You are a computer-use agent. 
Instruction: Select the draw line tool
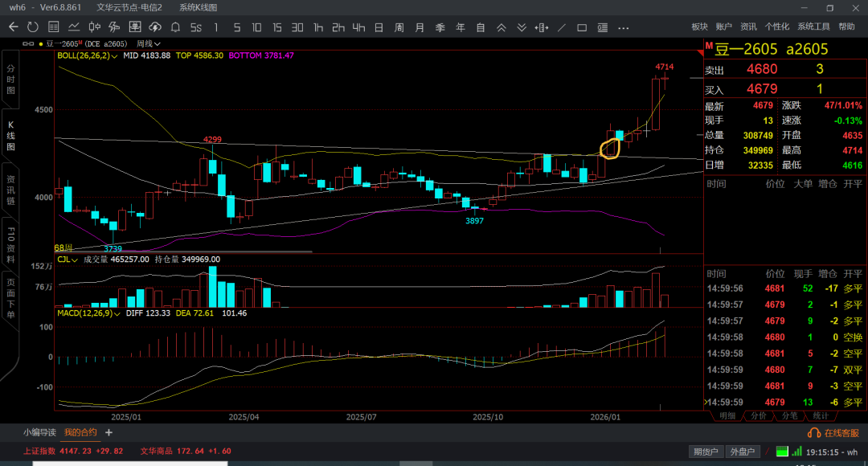click(561, 27)
